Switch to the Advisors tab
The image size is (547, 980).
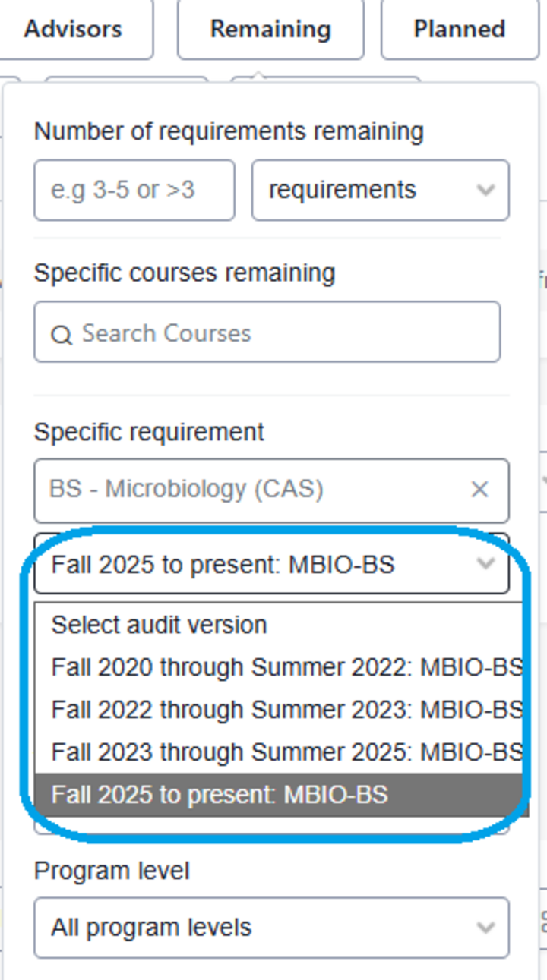pyautogui.click(x=73, y=30)
